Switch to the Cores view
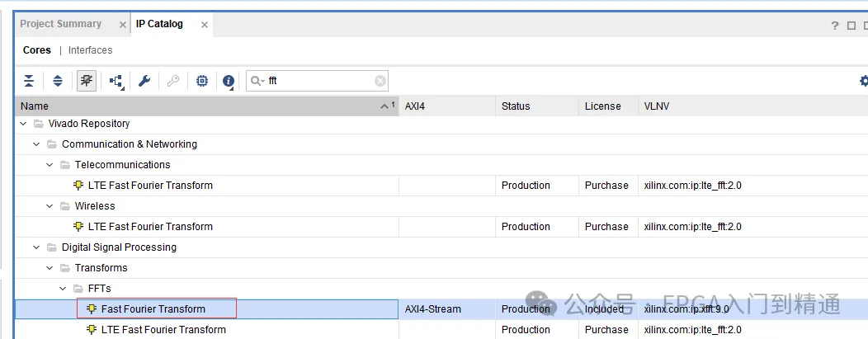Screen dimensions: 868x339 [37, 49]
